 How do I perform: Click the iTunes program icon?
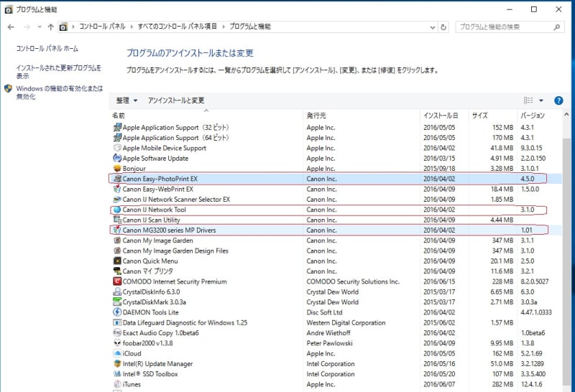(x=117, y=383)
